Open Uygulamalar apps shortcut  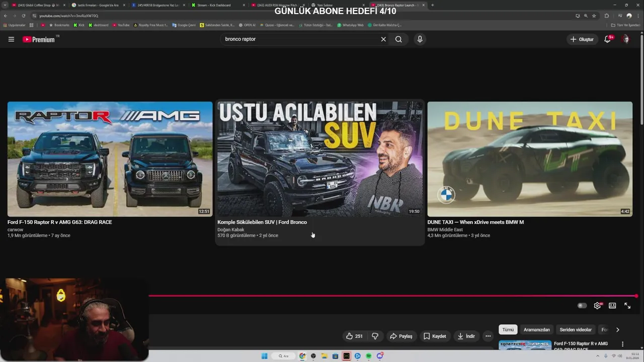(14, 25)
